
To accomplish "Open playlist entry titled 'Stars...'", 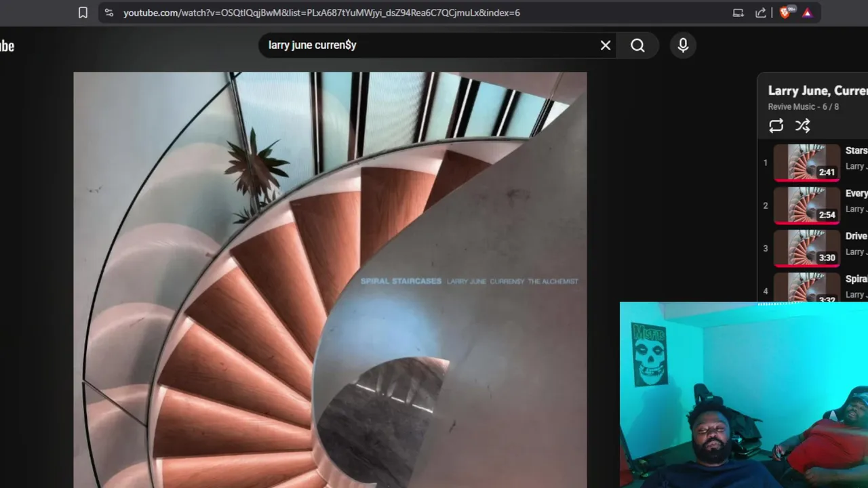I will 856,150.
